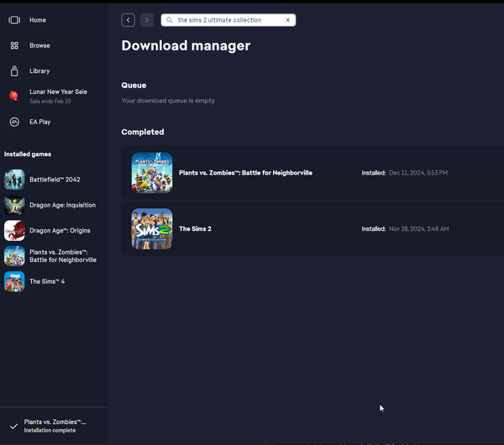
Task: Click the Lunar New Year Sale lantern icon
Action: coord(14,97)
